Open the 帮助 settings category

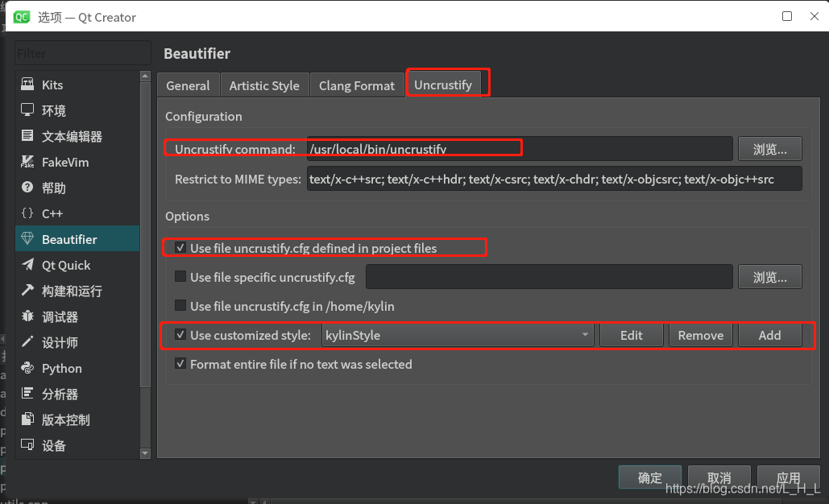(x=77, y=188)
